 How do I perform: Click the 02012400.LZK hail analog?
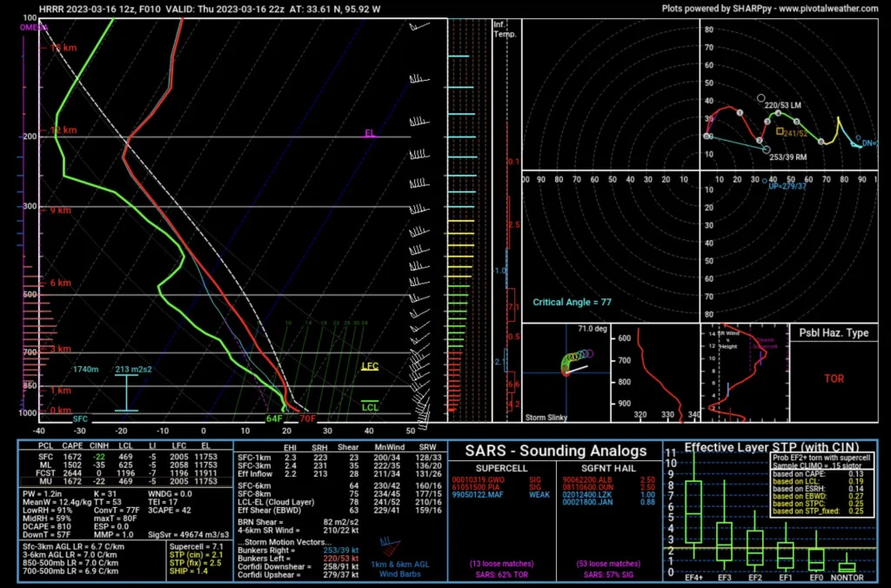[x=587, y=495]
